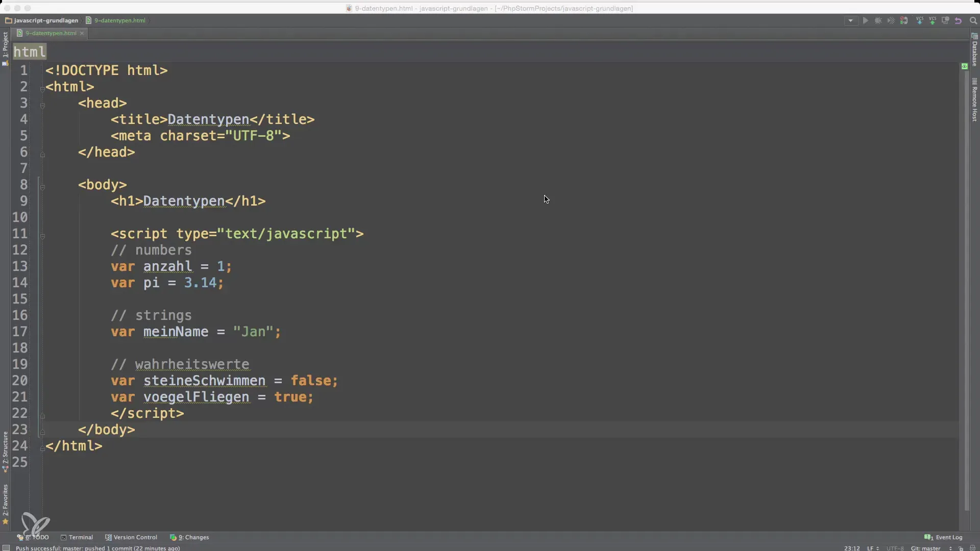Change line separator LF
Viewport: 980px width, 551px height.
[x=873, y=548]
